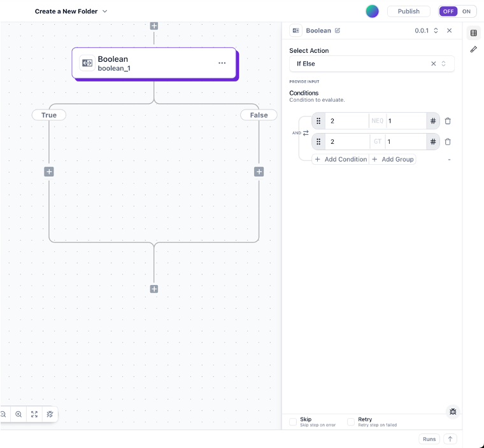Click the fit-to-screen expand icon

click(34, 414)
